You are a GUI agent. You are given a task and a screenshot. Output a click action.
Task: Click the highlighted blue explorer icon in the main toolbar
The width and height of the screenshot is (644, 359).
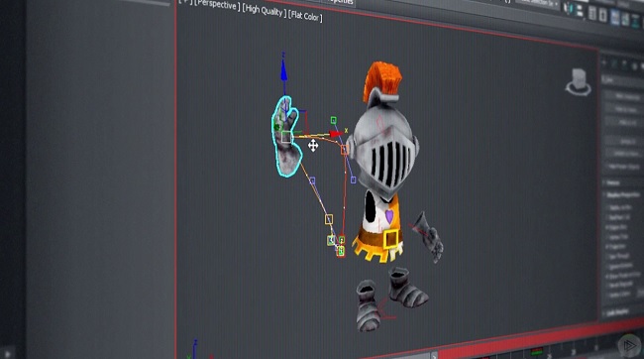[x=615, y=18]
